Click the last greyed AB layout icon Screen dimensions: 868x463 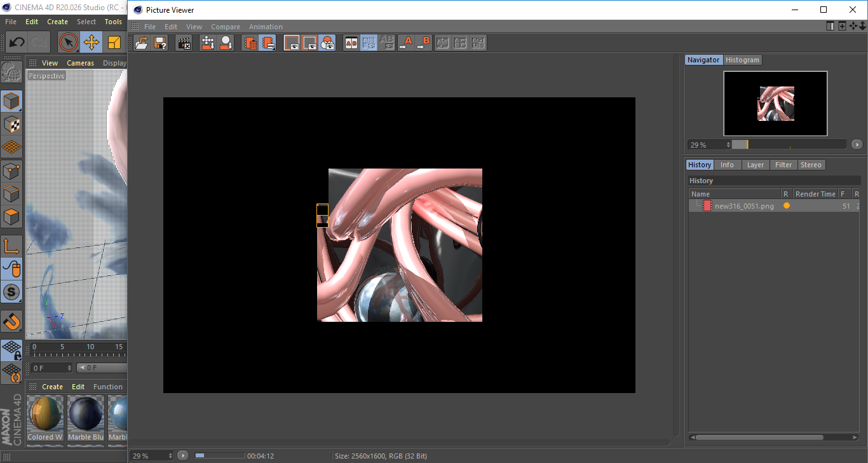coord(478,43)
